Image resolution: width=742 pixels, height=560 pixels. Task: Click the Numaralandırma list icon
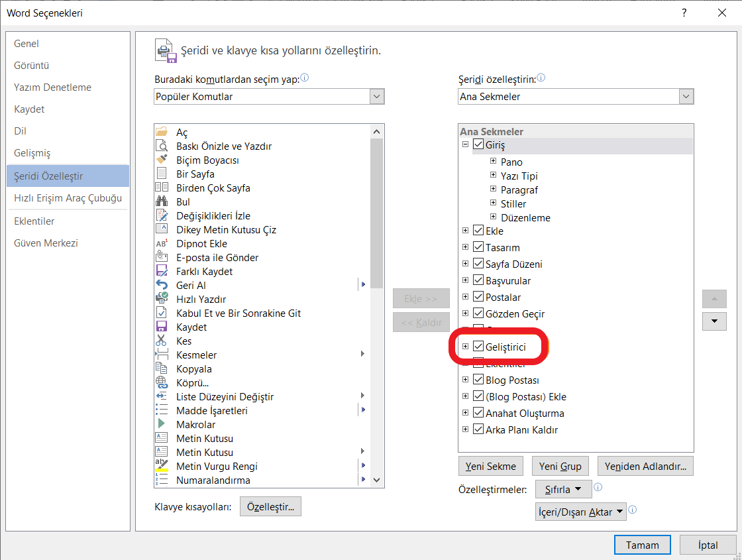point(162,480)
